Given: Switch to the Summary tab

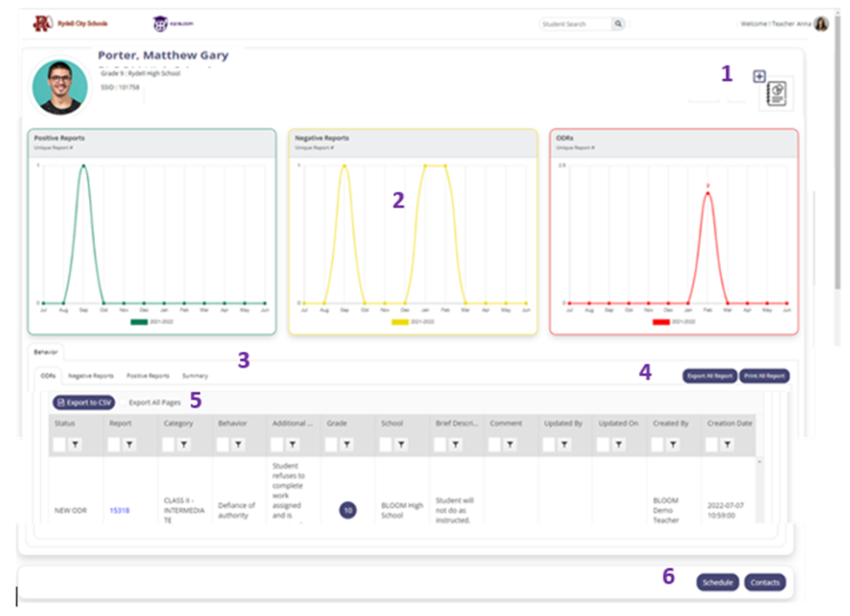Looking at the screenshot, I should (x=195, y=376).
